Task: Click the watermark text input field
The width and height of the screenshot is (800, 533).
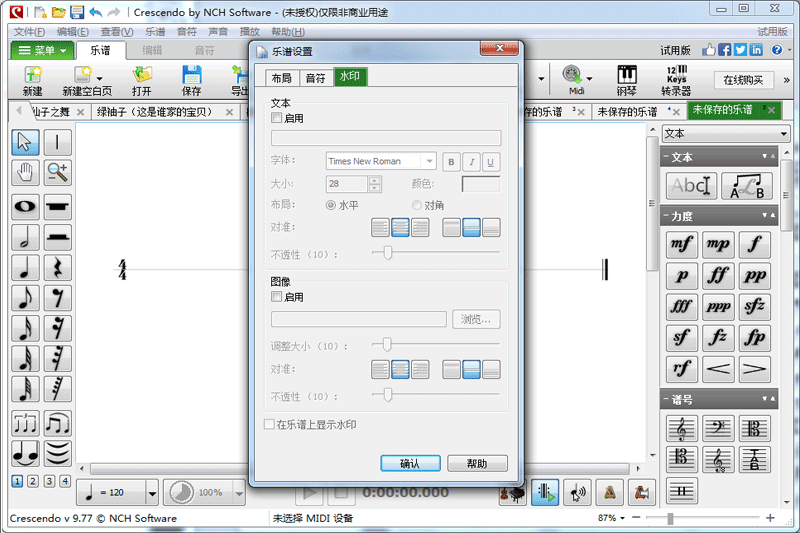Action: [386, 138]
